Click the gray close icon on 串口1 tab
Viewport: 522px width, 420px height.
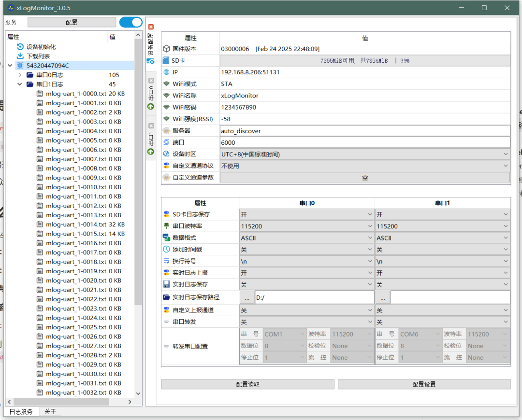click(151, 126)
